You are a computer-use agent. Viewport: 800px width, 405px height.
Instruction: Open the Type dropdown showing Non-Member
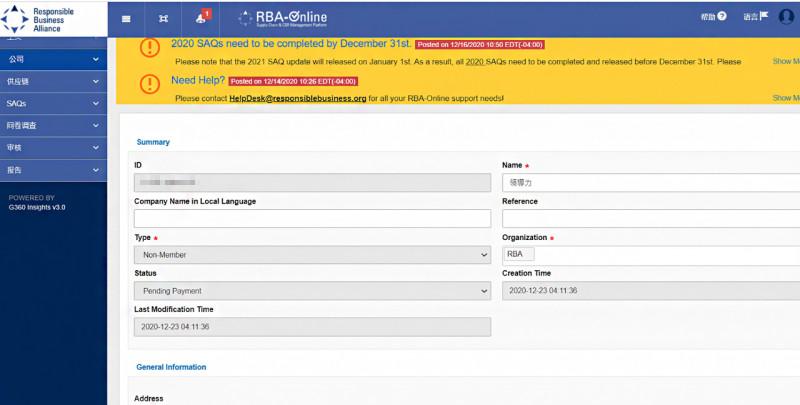(312, 255)
